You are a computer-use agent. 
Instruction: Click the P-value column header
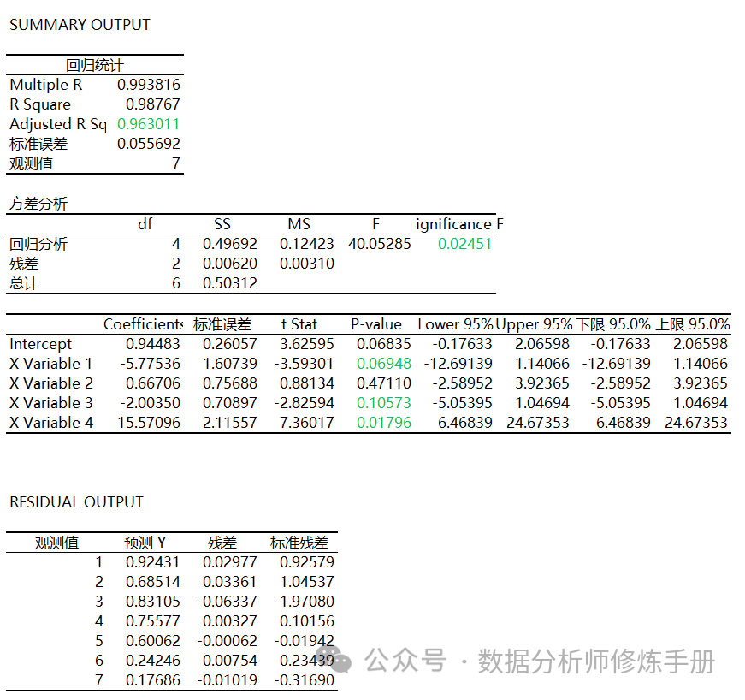376,324
